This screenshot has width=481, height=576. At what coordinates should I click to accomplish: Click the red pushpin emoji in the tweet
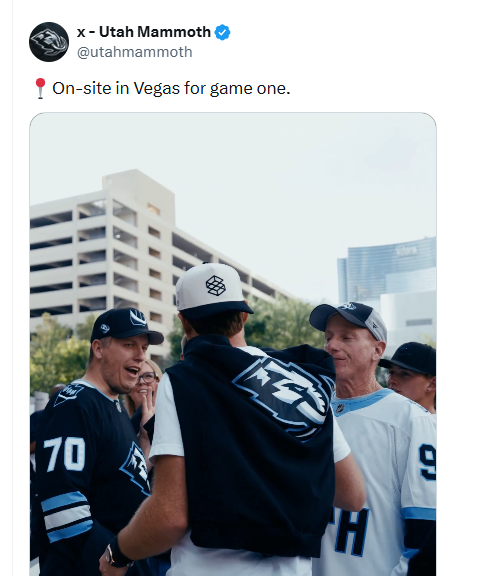(40, 88)
